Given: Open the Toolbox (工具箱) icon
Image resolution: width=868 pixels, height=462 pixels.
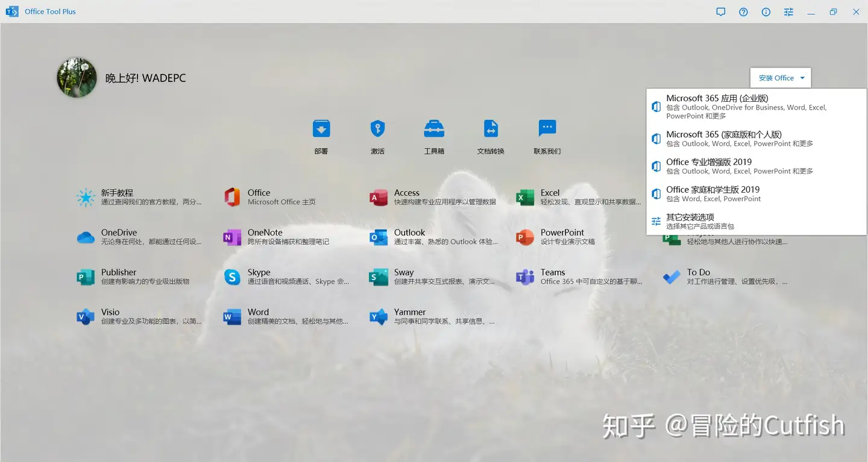Looking at the screenshot, I should point(434,129).
